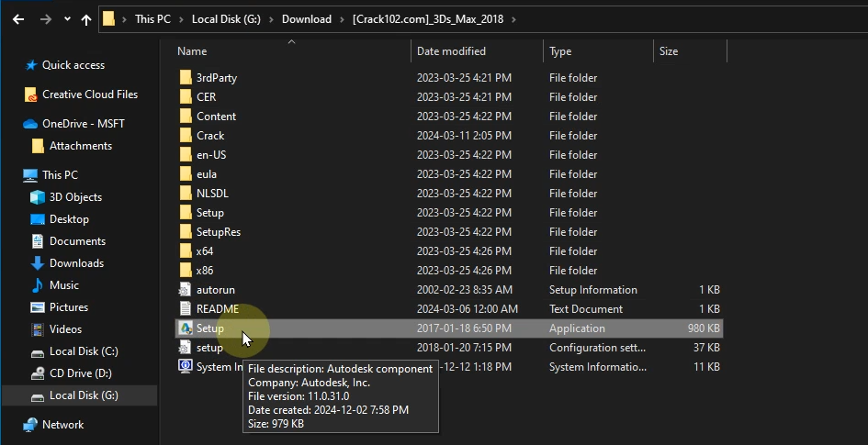Click the CD Drive (D:) icon
This screenshot has height=445, width=868.
click(x=38, y=373)
